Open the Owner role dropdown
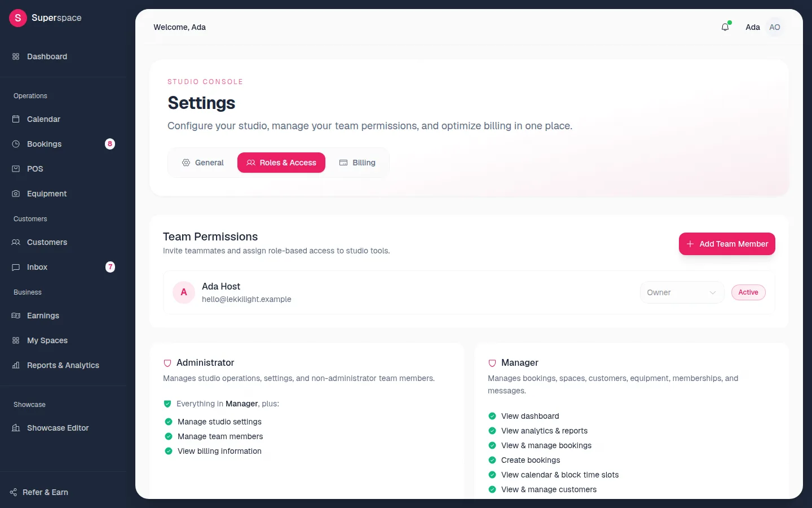The height and width of the screenshot is (508, 812). (682, 292)
